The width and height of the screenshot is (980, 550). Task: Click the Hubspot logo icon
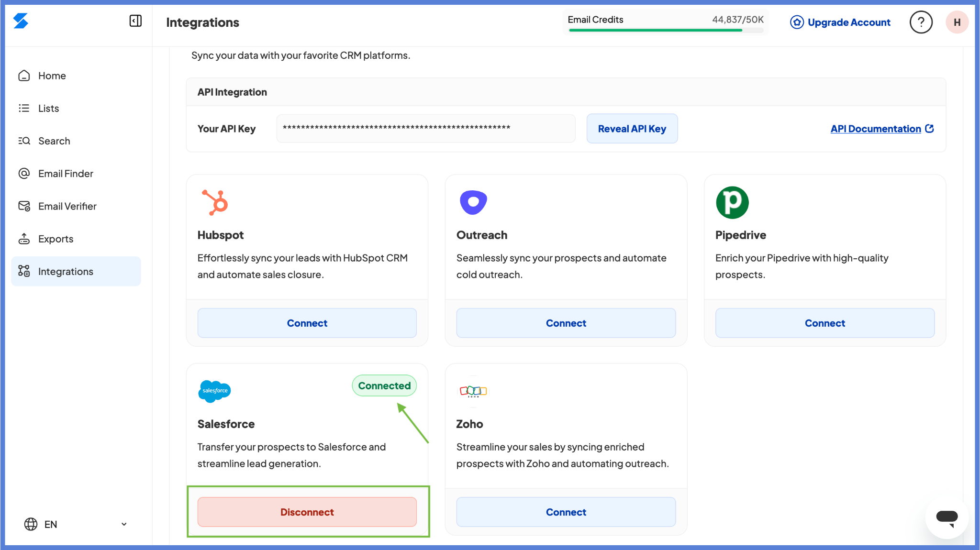tap(215, 202)
